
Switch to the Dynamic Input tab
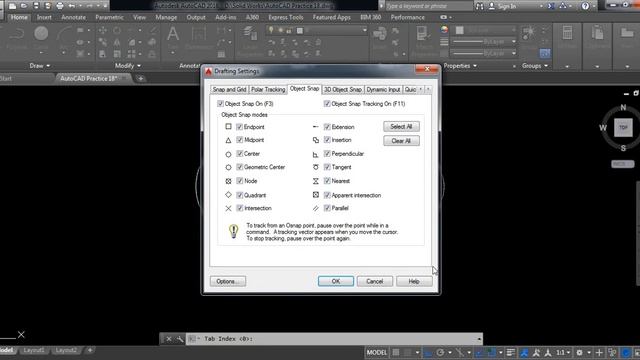pyautogui.click(x=383, y=89)
